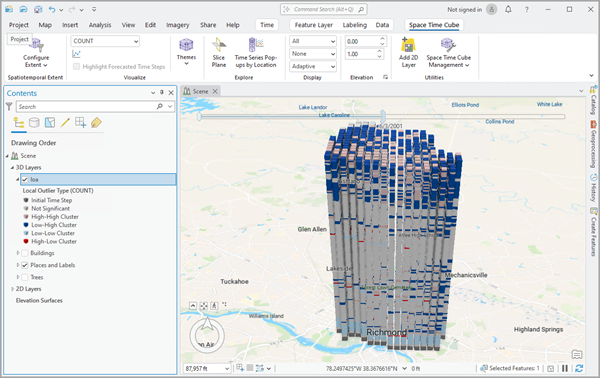Select List By Data Source icon
This screenshot has height=378, width=600.
pyautogui.click(x=34, y=122)
